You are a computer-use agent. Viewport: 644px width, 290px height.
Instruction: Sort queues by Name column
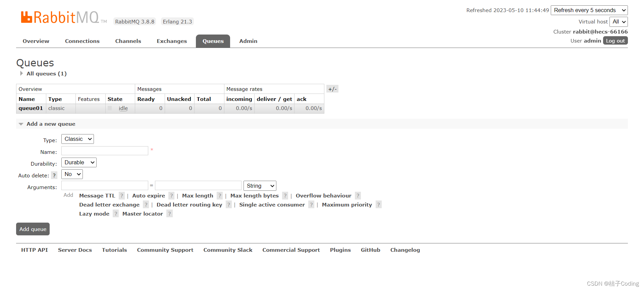click(x=27, y=99)
